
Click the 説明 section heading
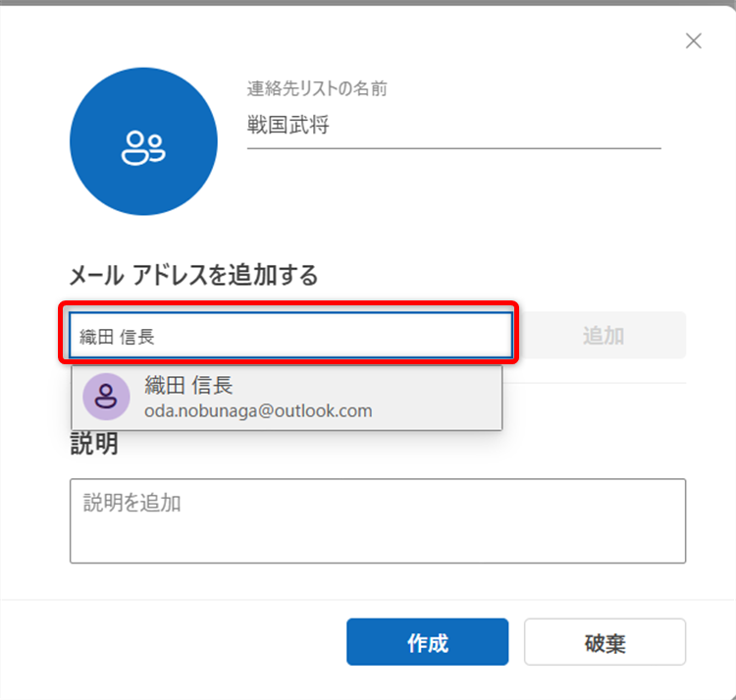(x=94, y=444)
